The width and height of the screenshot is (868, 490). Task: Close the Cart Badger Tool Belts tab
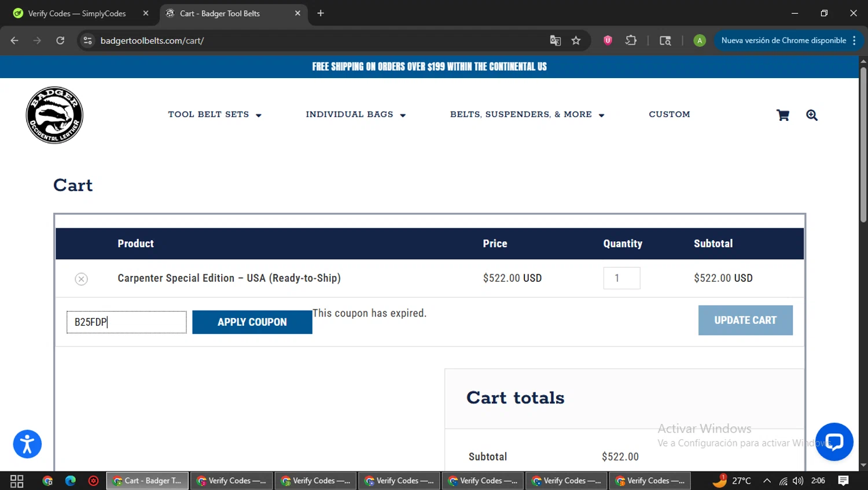pos(297,13)
